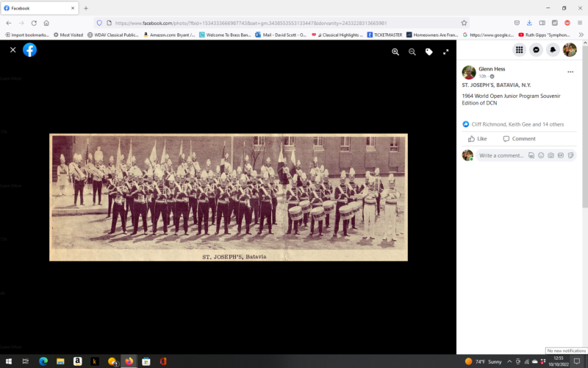This screenshot has height=368, width=588.
Task: Bookmark this page with the star
Action: tap(464, 23)
